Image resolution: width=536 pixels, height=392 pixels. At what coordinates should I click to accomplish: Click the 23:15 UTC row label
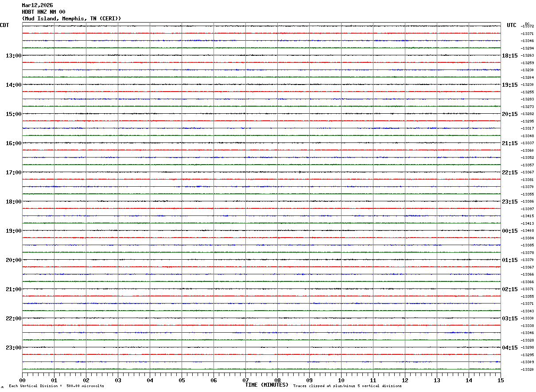(x=509, y=202)
